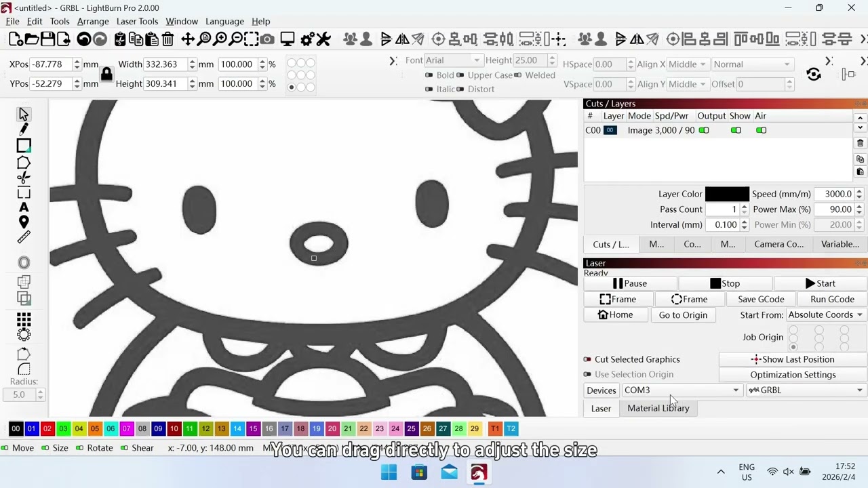868x488 pixels.
Task: Toggle Air assist switch for layer C00
Action: (762, 130)
